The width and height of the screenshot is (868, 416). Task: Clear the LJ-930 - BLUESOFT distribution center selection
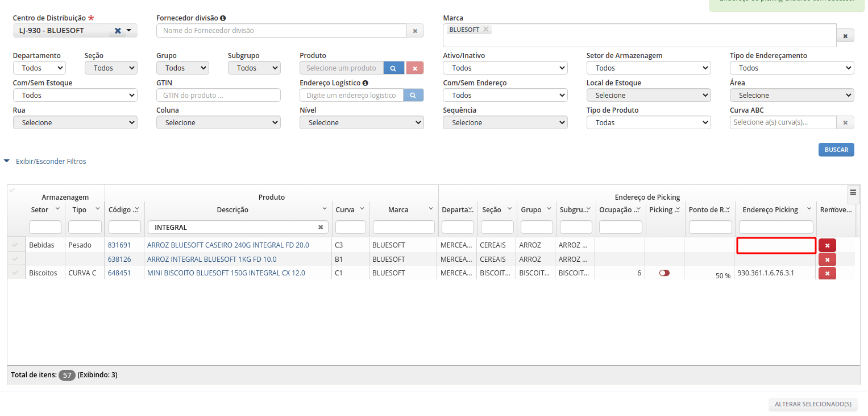(x=118, y=31)
